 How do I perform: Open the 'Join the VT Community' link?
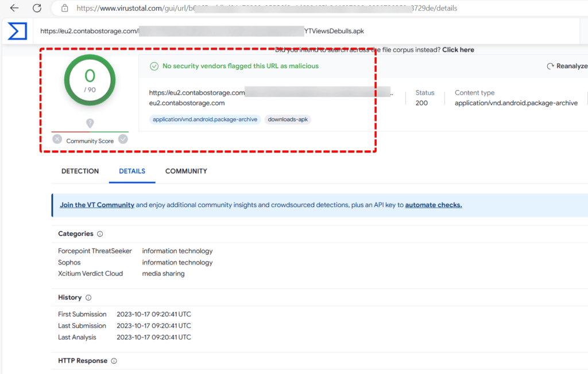(97, 205)
